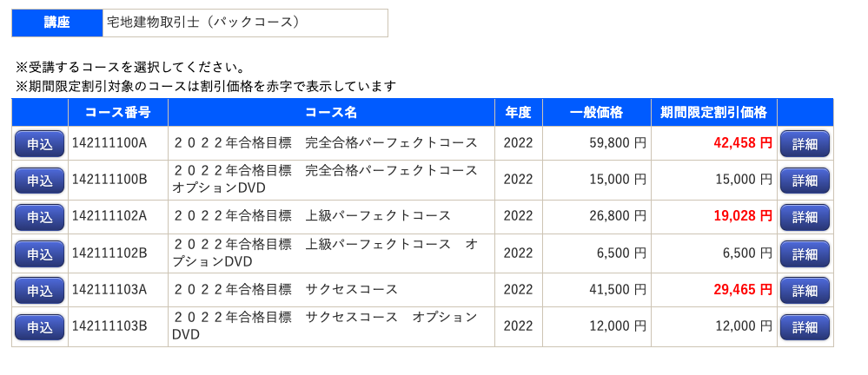Screen dimensions: 868x375
Task: Click the 期間限定割引価格 column header
Action: pos(713,113)
